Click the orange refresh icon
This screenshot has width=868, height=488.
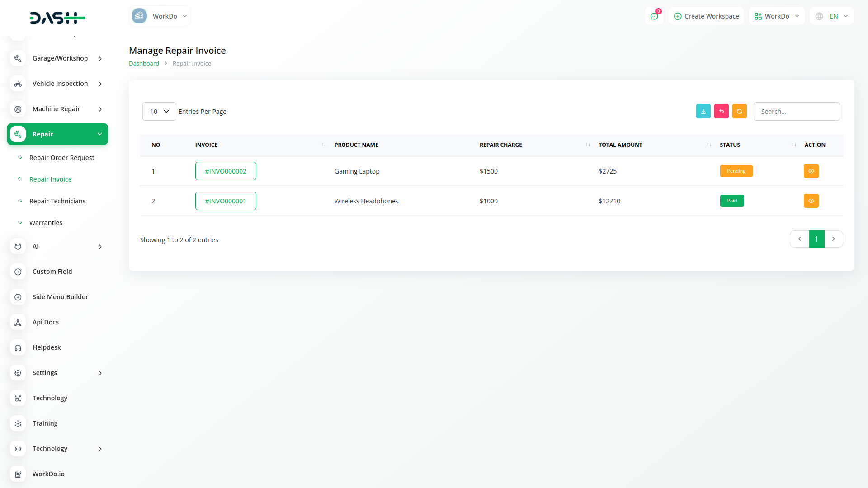(739, 111)
